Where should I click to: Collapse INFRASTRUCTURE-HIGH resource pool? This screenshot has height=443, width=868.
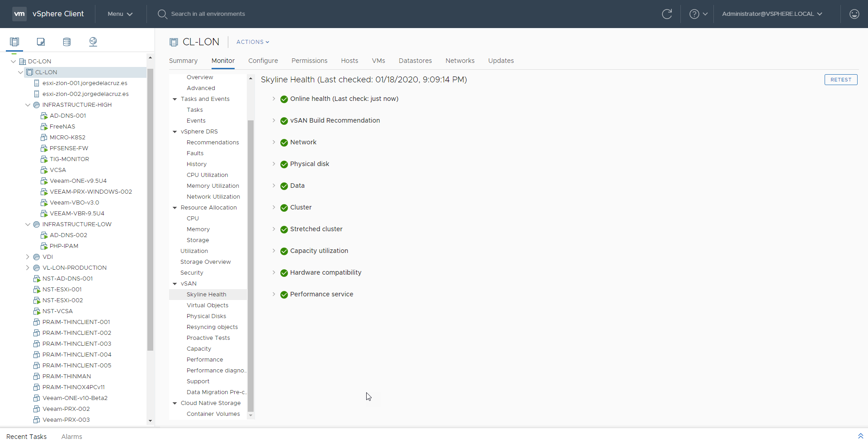coord(28,105)
